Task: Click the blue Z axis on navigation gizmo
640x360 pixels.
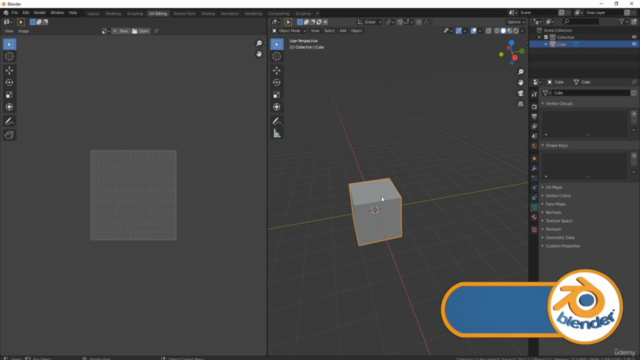Action: [x=511, y=43]
